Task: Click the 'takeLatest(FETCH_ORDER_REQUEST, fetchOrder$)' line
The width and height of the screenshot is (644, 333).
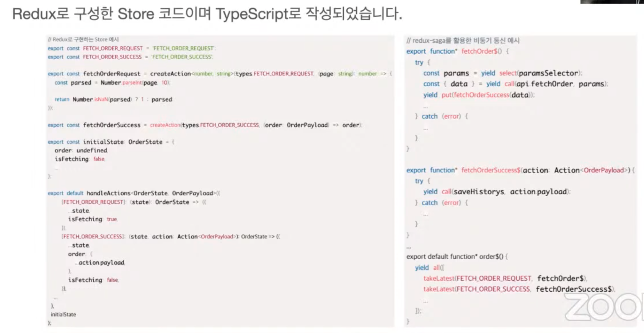Action: pyautogui.click(x=505, y=278)
